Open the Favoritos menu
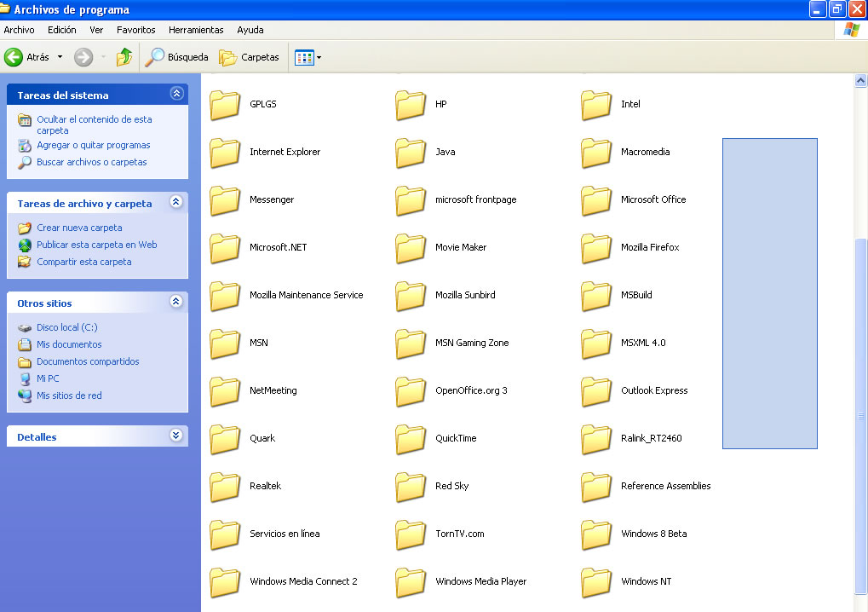 coord(135,30)
